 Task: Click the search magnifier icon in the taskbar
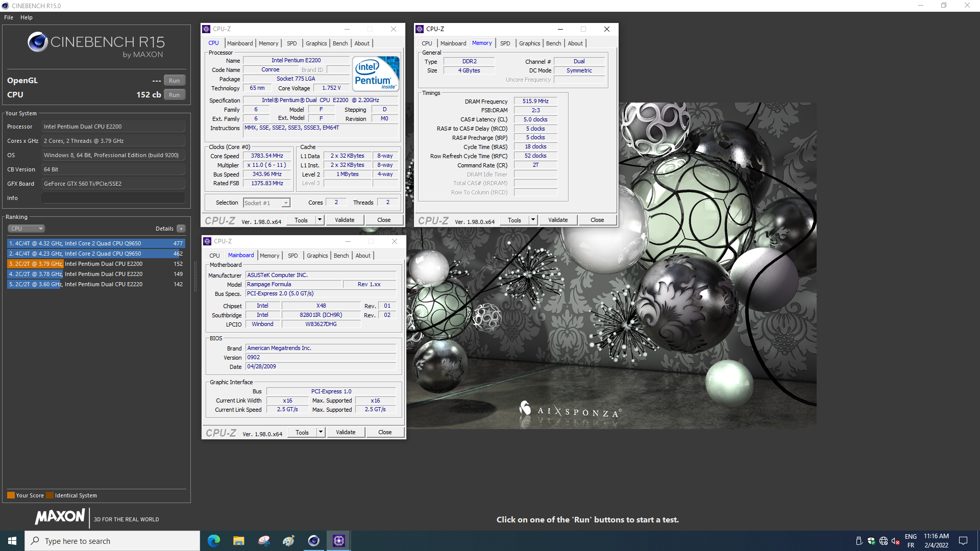click(x=35, y=541)
